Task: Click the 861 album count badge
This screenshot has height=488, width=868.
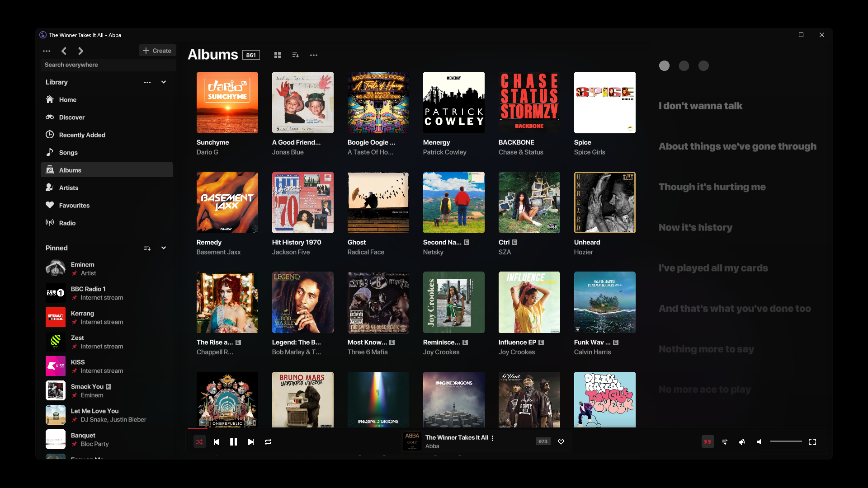Action: pyautogui.click(x=251, y=55)
